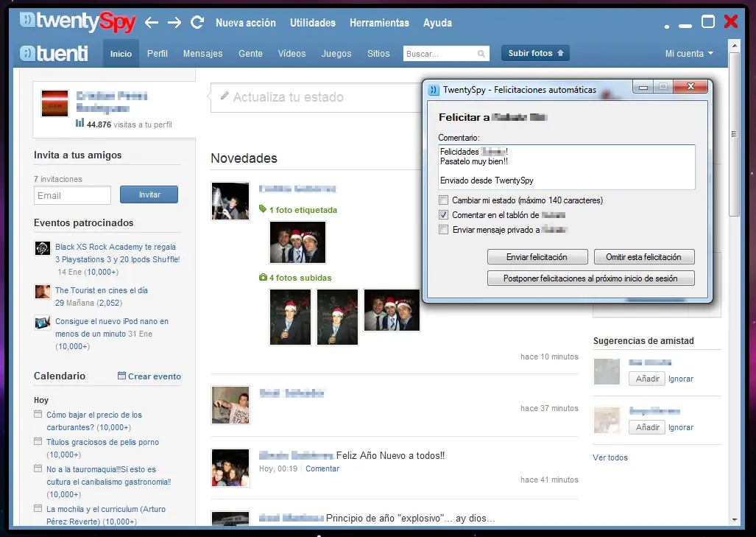Expand the Mi cuenta dropdown

[689, 54]
